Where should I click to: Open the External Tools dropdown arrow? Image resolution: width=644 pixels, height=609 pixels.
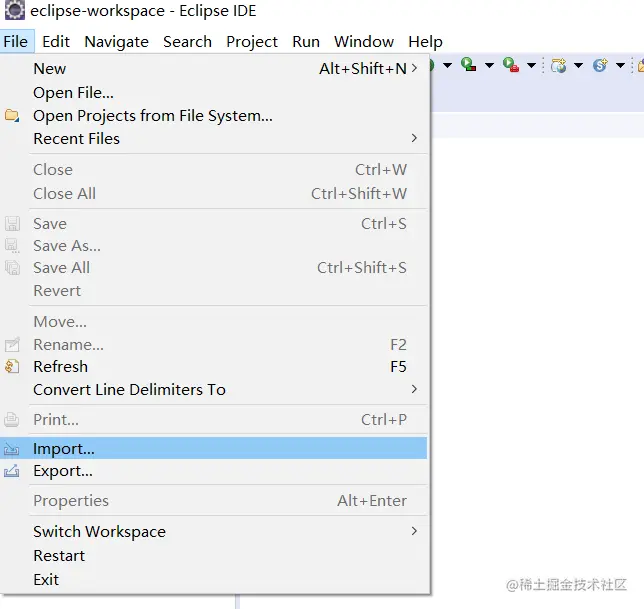pos(531,65)
